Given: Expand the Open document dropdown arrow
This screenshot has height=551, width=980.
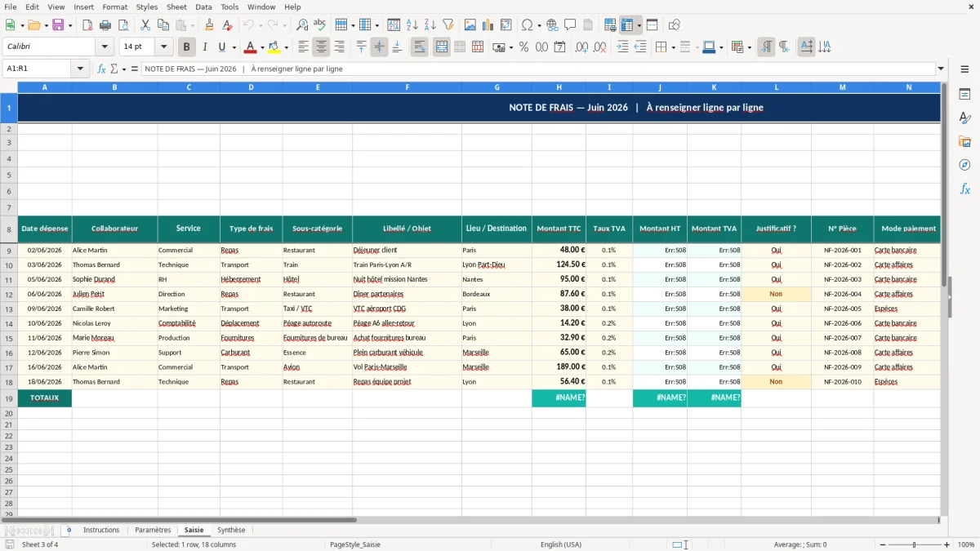Looking at the screenshot, I should coord(45,25).
